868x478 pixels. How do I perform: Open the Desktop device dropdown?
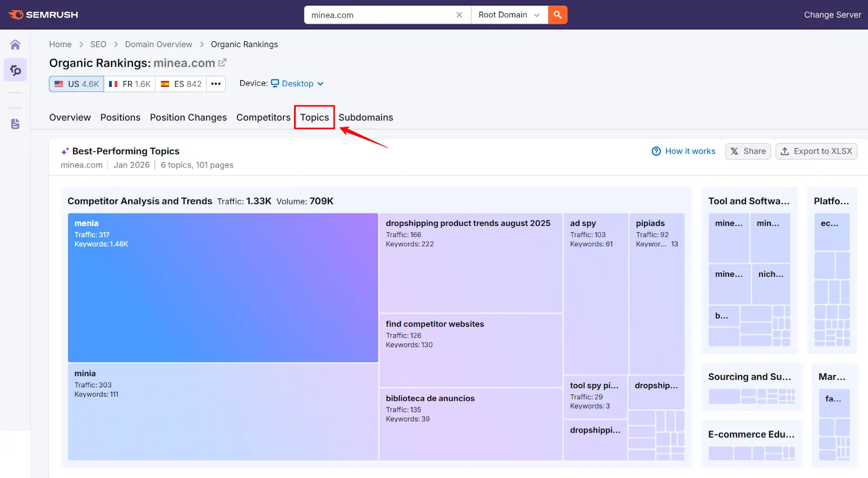[x=297, y=84]
